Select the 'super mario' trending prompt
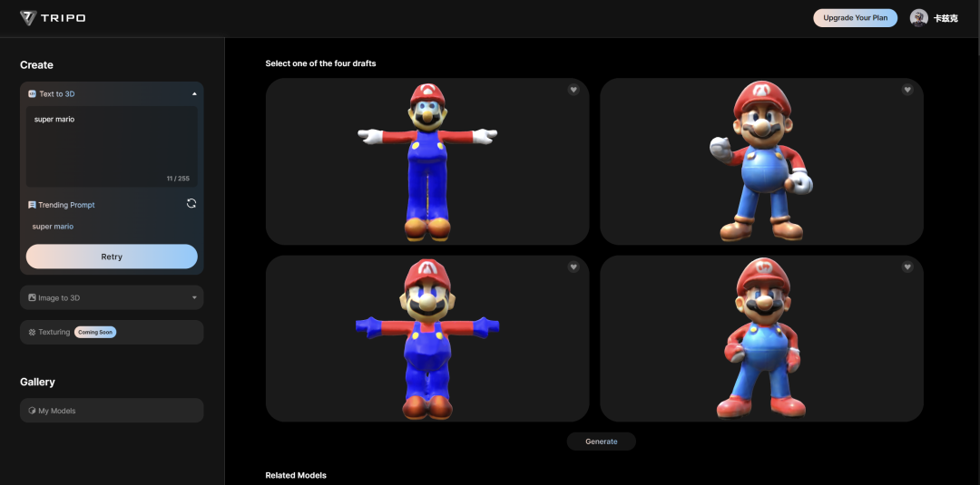The height and width of the screenshot is (485, 980). pos(54,227)
